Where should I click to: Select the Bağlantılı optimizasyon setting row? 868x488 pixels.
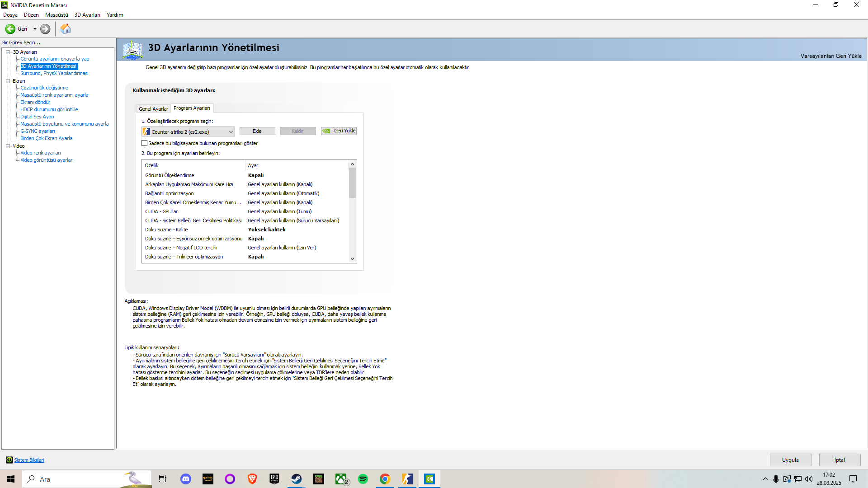click(245, 193)
